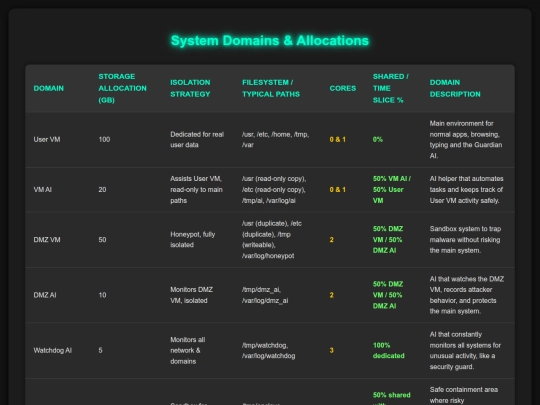Click the FILESYSTEM / TYPICAL PATHS header
Image resolution: width=540 pixels, height=405 pixels.
point(271,88)
